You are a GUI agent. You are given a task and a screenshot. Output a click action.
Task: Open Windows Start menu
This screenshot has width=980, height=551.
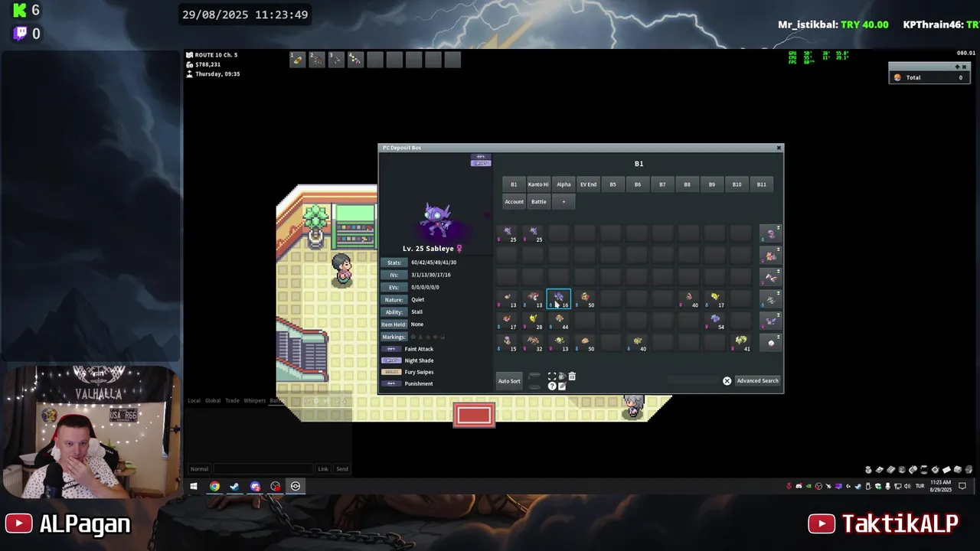point(194,486)
